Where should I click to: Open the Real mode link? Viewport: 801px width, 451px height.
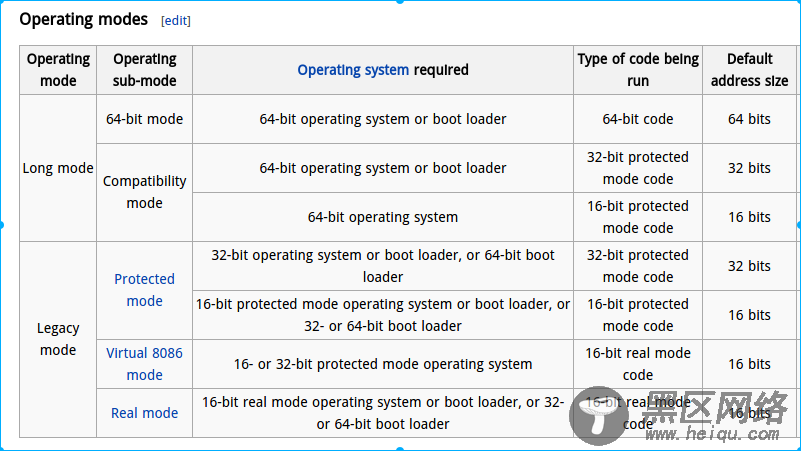(x=144, y=413)
